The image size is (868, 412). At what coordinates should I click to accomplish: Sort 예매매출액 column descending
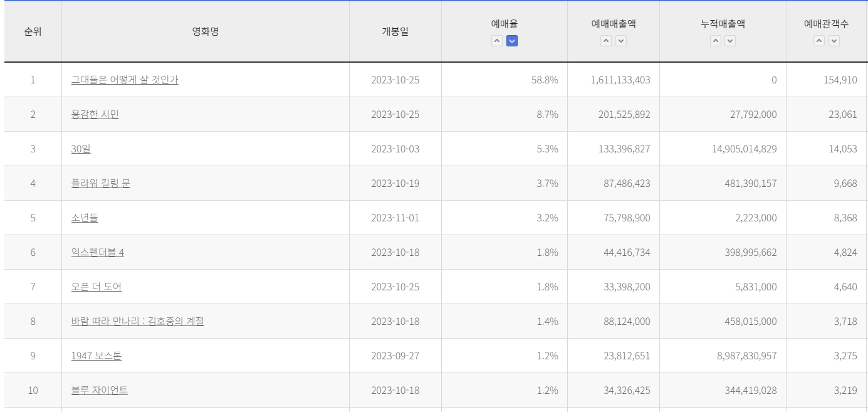point(620,41)
